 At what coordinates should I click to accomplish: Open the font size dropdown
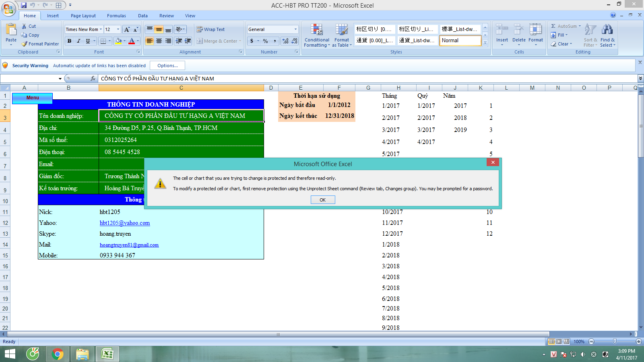point(118,29)
